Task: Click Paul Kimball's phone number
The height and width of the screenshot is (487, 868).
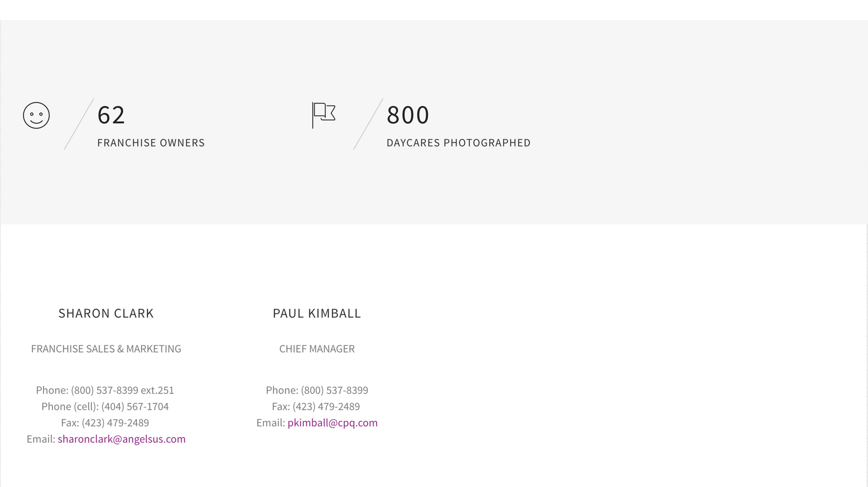Action: pos(334,390)
